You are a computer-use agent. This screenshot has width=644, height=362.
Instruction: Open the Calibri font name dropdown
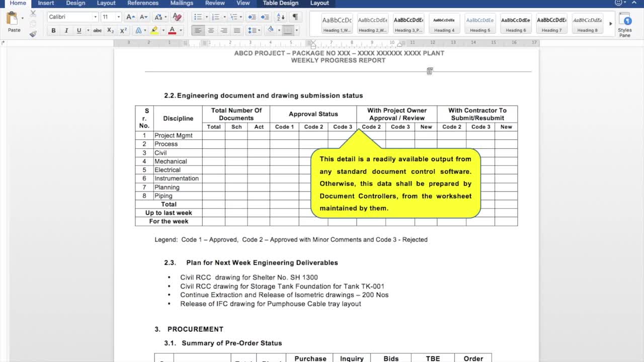click(x=95, y=17)
